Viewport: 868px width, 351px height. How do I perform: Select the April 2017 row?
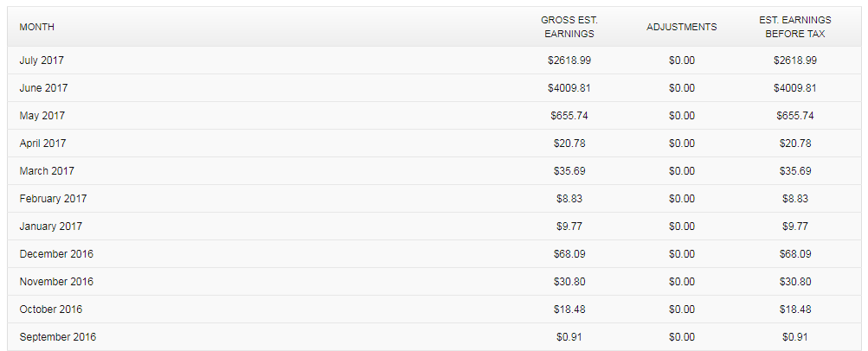[x=434, y=144]
